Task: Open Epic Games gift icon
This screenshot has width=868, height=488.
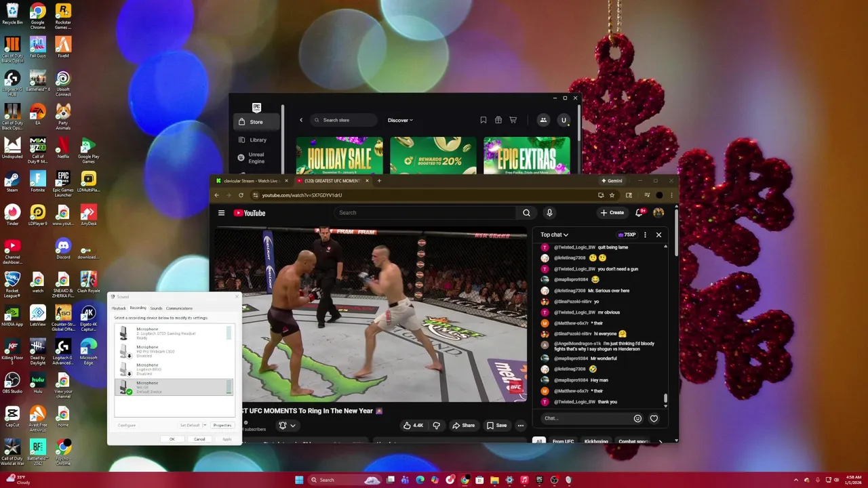Action: click(x=498, y=120)
